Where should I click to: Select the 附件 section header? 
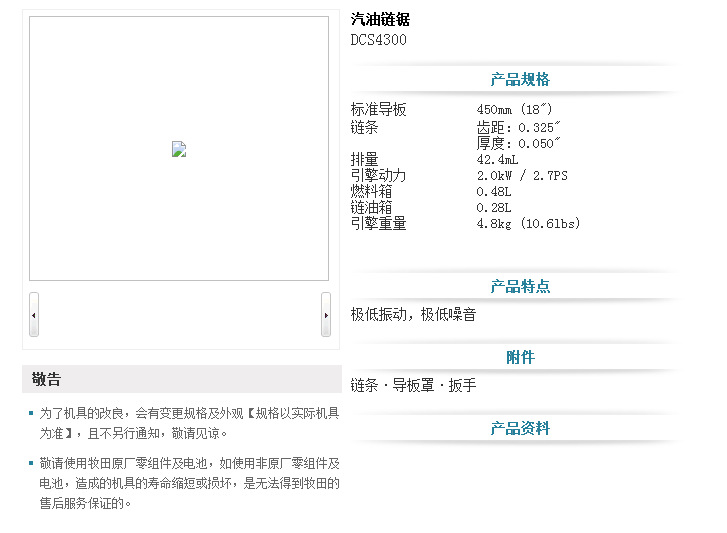(519, 358)
